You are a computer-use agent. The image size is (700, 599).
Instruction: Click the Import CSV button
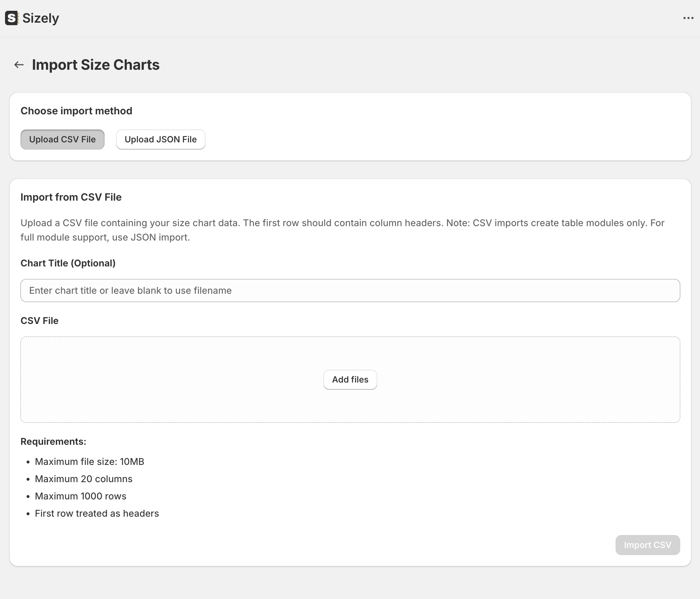pos(647,545)
